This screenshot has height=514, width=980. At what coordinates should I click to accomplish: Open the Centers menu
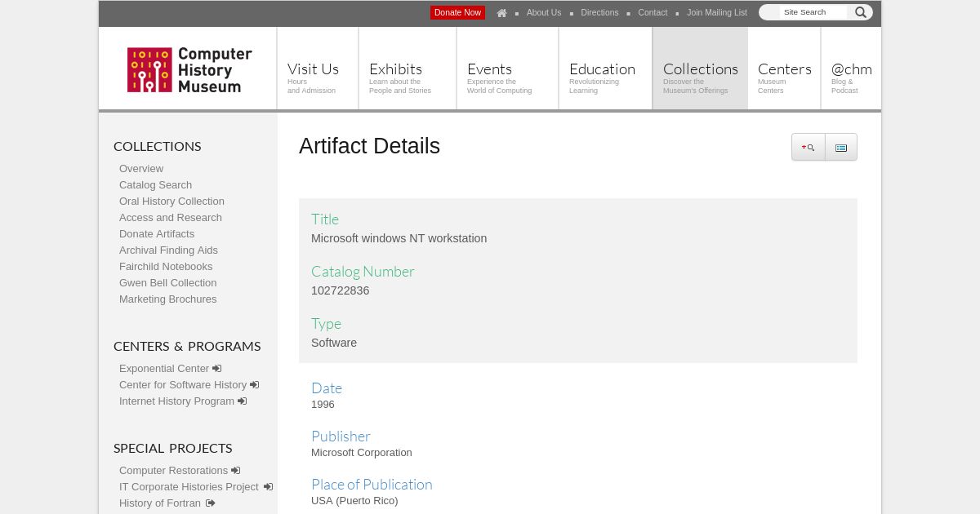[x=784, y=69]
